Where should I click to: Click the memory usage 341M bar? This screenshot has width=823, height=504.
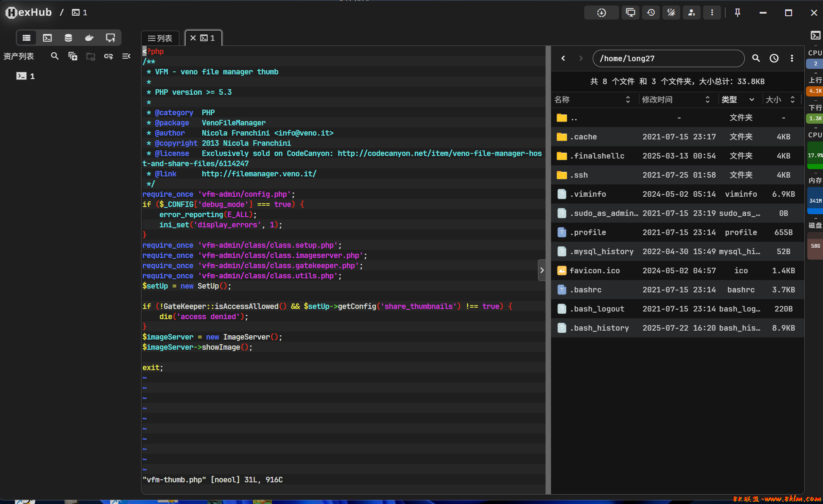(815, 201)
